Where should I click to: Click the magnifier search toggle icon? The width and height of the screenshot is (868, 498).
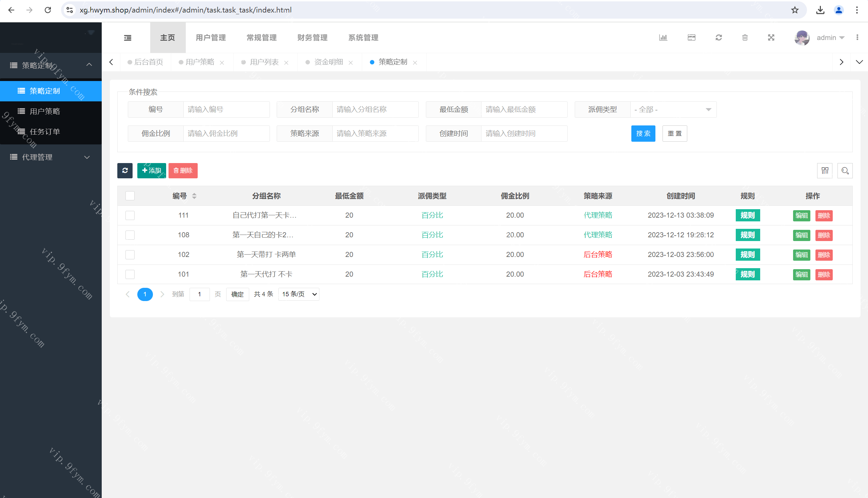click(x=845, y=170)
